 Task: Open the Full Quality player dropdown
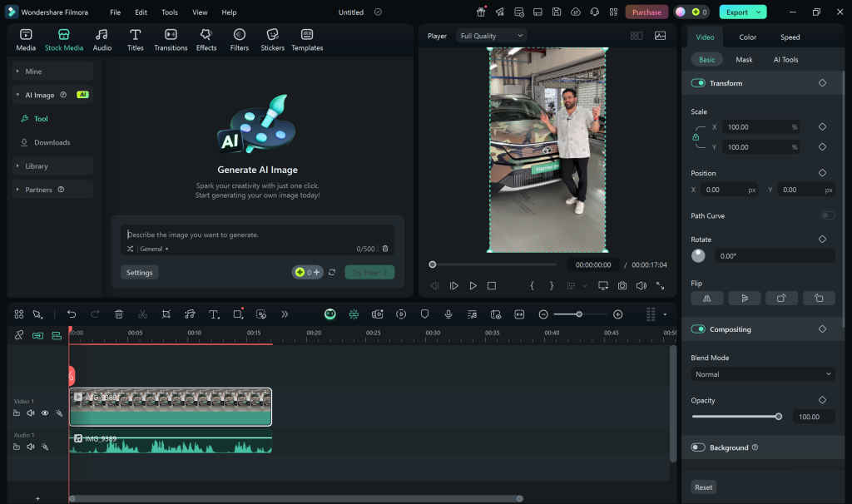(x=491, y=36)
